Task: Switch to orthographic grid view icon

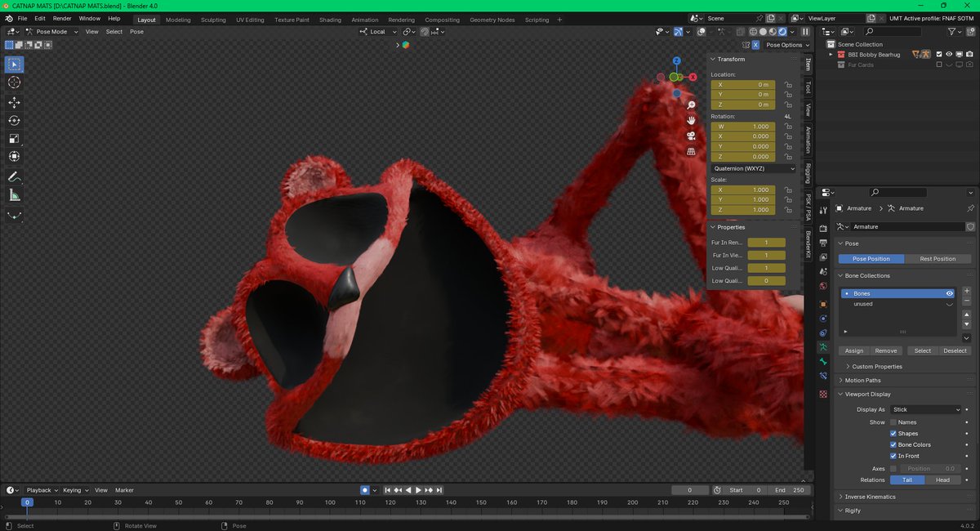Action: [x=691, y=151]
